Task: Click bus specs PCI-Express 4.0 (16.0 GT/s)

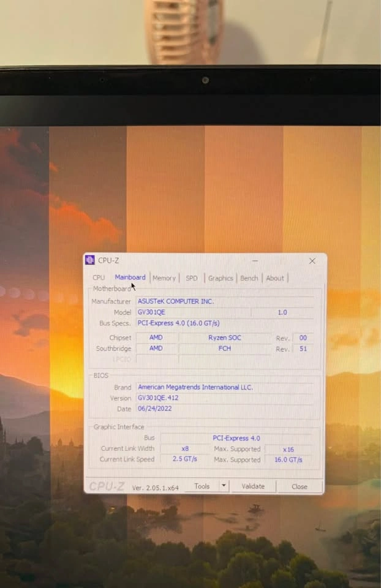Action: click(x=225, y=323)
